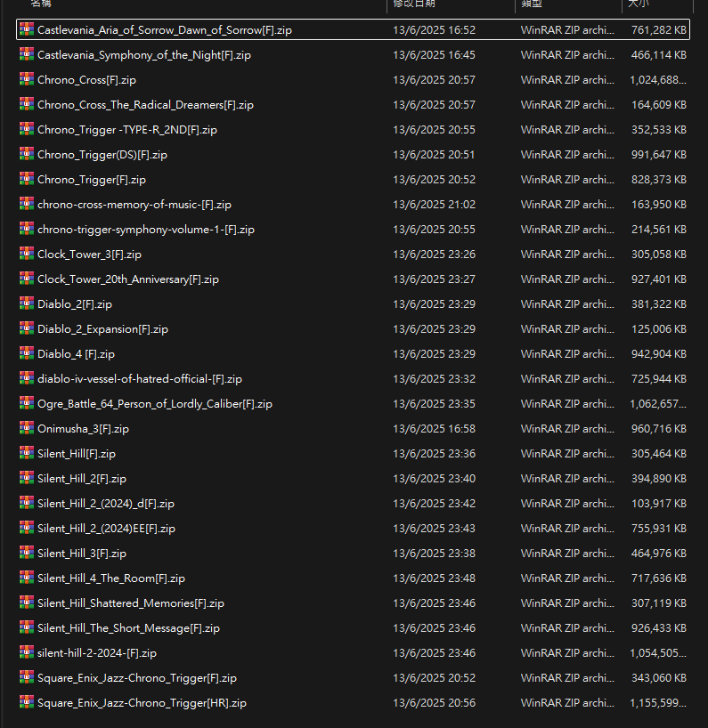
Task: Click the size value 164,609 KB
Action: pos(659,105)
